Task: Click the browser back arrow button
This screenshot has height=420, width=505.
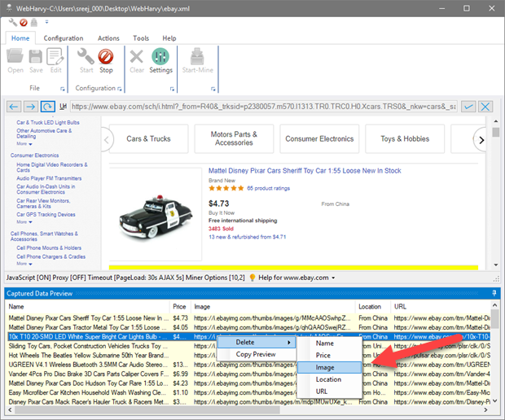Action: (14, 107)
